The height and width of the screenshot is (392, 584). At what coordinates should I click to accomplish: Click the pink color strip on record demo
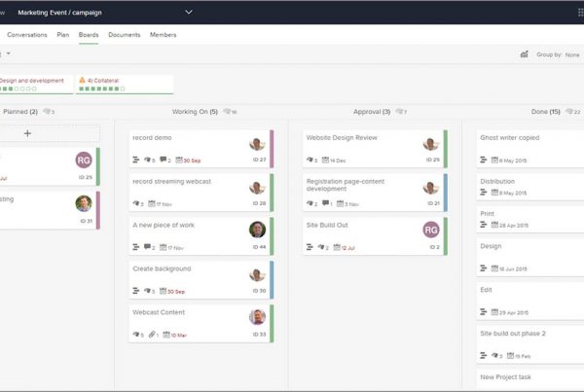pos(272,149)
